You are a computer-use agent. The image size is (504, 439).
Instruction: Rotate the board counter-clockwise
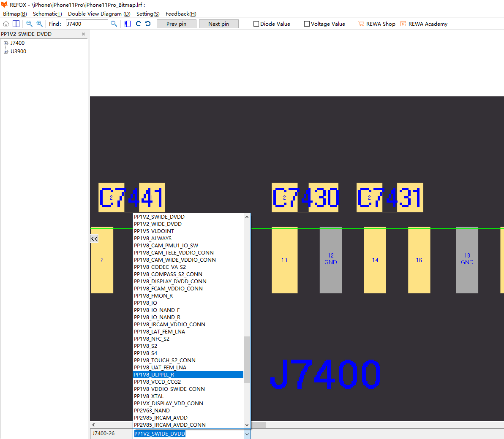pyautogui.click(x=148, y=24)
